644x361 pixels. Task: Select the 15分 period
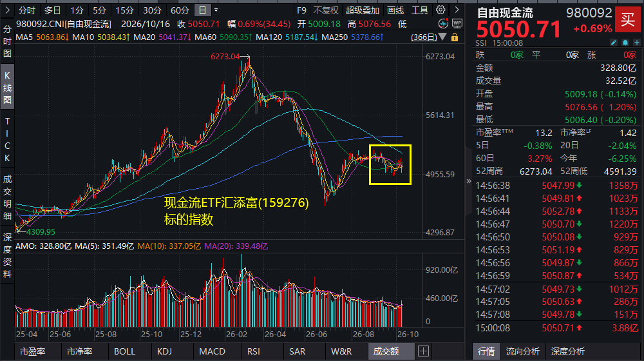coord(124,10)
